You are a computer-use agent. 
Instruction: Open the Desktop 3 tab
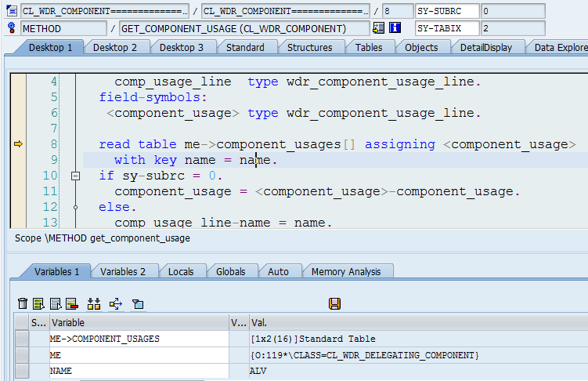click(x=181, y=48)
